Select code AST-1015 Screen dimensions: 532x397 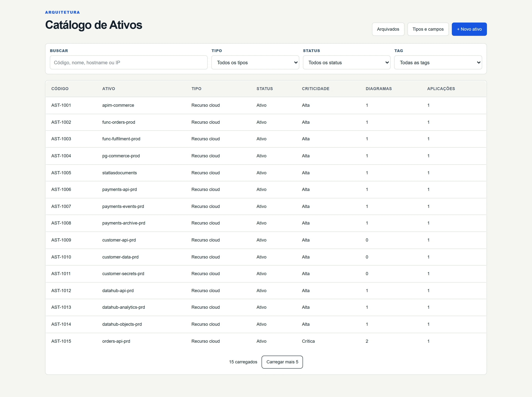[x=61, y=341]
